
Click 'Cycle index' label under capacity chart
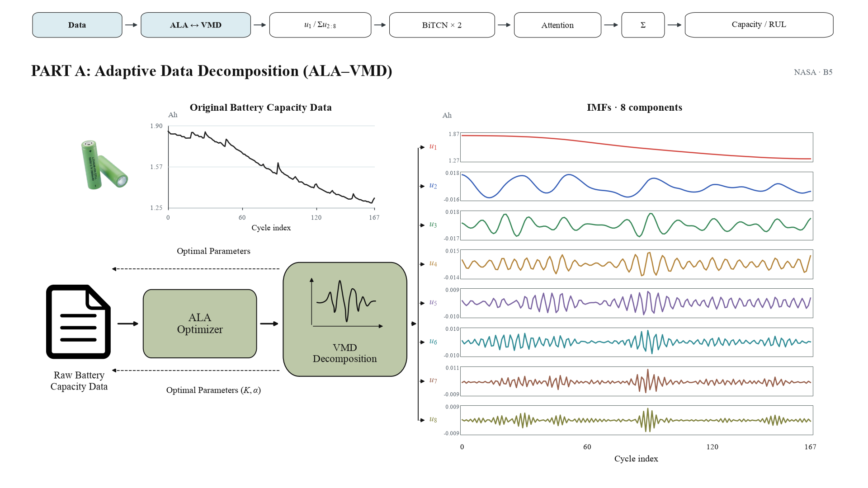(x=271, y=228)
